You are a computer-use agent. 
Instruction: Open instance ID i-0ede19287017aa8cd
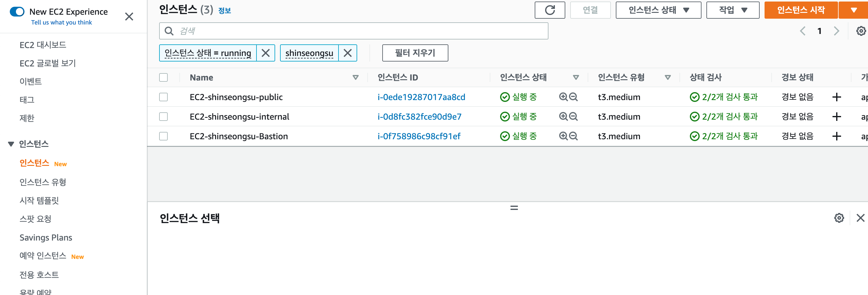421,97
